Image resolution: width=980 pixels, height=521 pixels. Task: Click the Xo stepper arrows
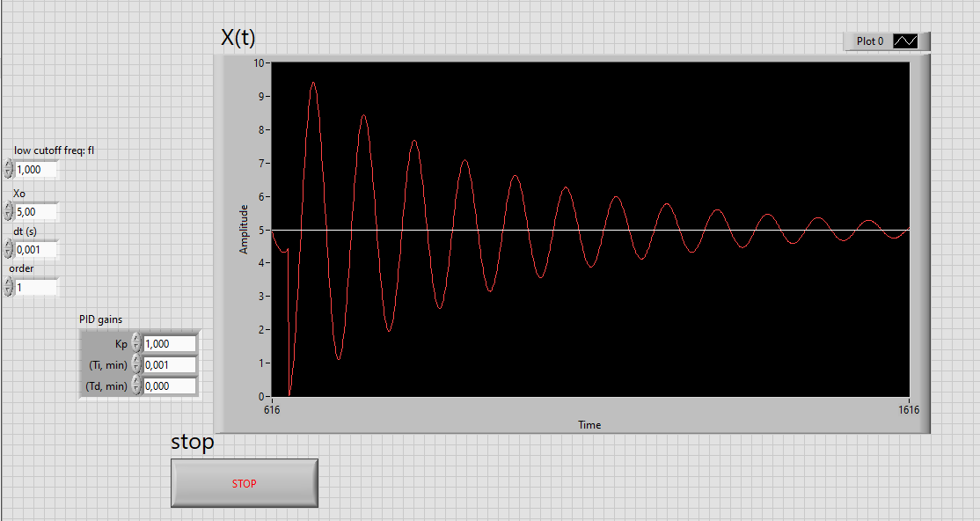8,211
